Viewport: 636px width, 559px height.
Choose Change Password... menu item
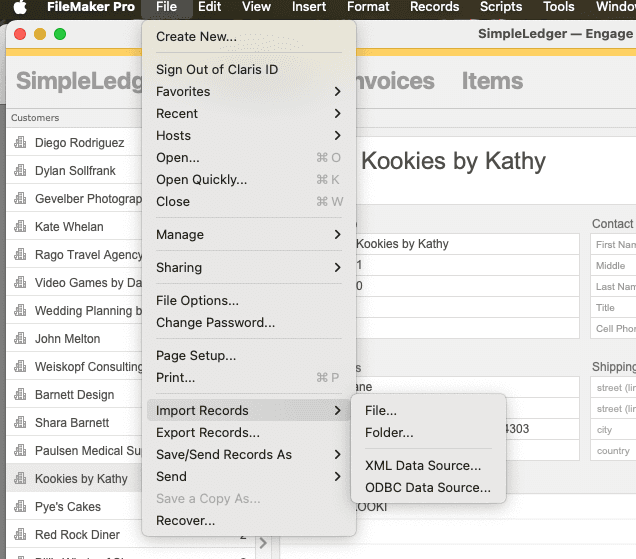(x=249, y=322)
